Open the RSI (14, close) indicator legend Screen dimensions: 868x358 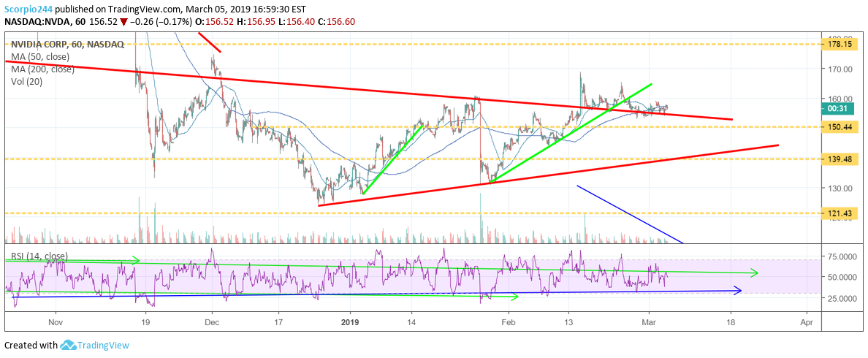click(x=39, y=256)
